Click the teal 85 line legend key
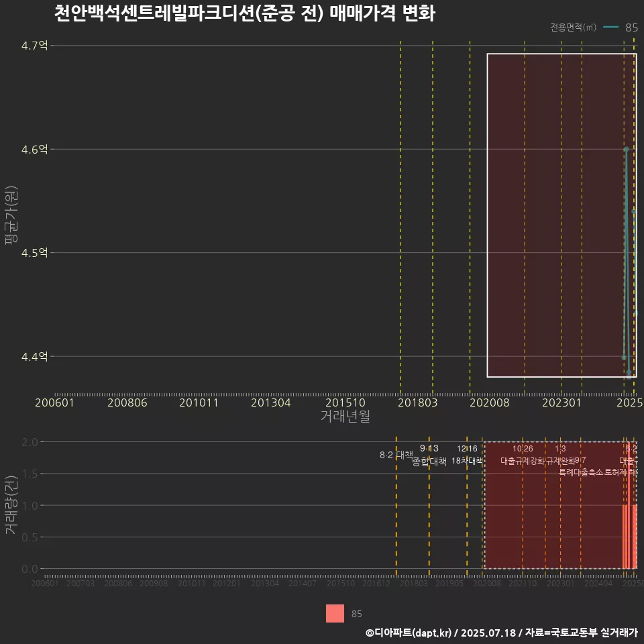This screenshot has width=644, height=644. [x=610, y=28]
